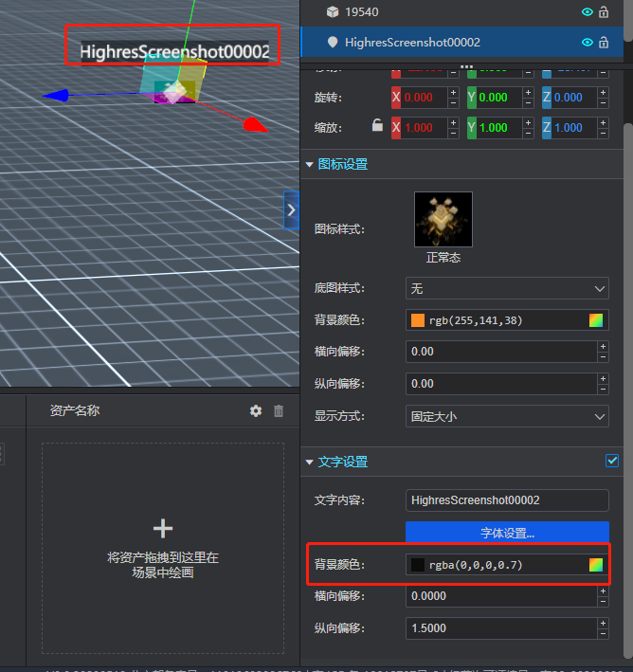
Task: Decrease icon 纵向偏移 with minus stepper
Action: click(603, 390)
